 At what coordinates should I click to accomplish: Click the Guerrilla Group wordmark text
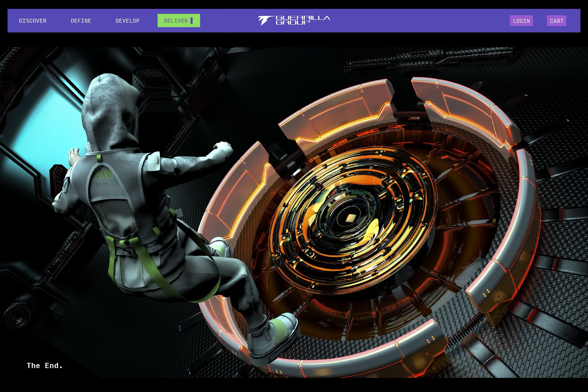(x=302, y=20)
